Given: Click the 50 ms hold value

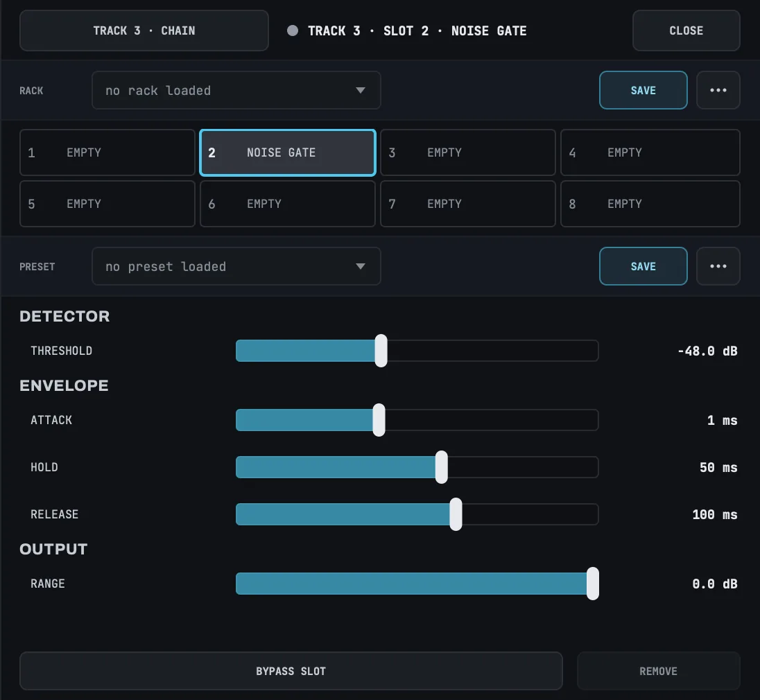Looking at the screenshot, I should pyautogui.click(x=718, y=467).
